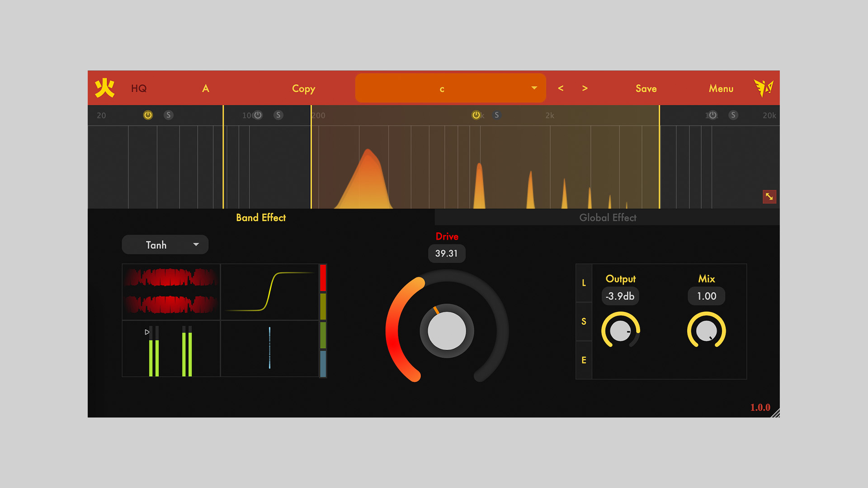Click the blue color strip beside graphs
This screenshot has width=868, height=488.
[x=323, y=364]
